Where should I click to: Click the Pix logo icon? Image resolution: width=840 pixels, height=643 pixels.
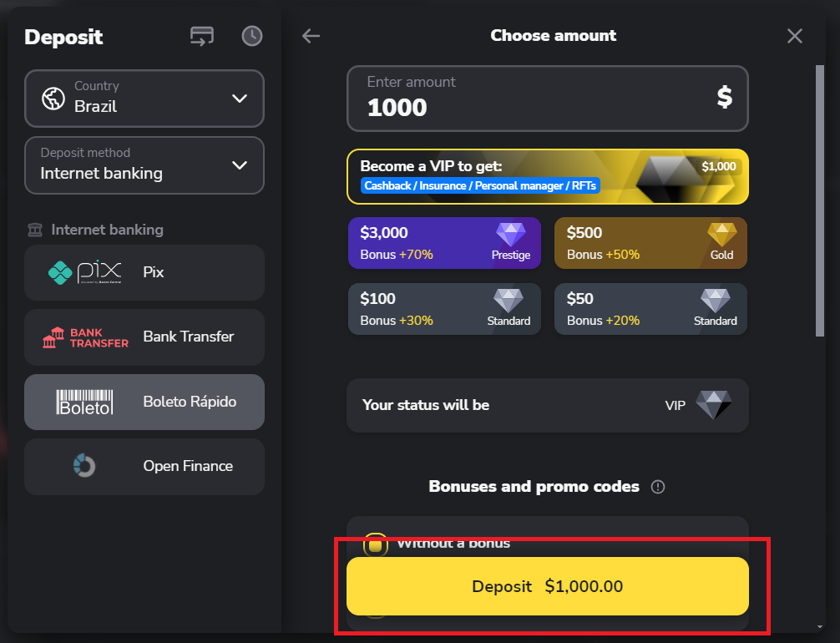84,272
